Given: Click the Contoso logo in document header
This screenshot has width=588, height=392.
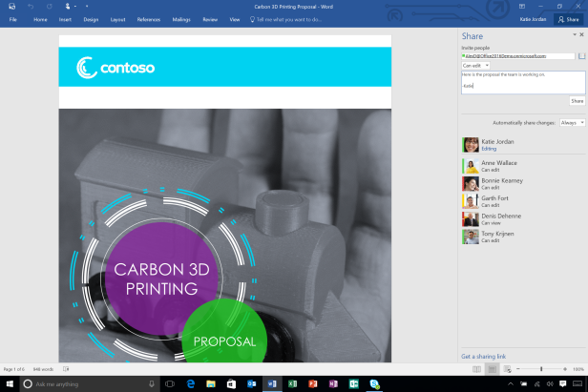Looking at the screenshot, I should pyautogui.click(x=115, y=68).
